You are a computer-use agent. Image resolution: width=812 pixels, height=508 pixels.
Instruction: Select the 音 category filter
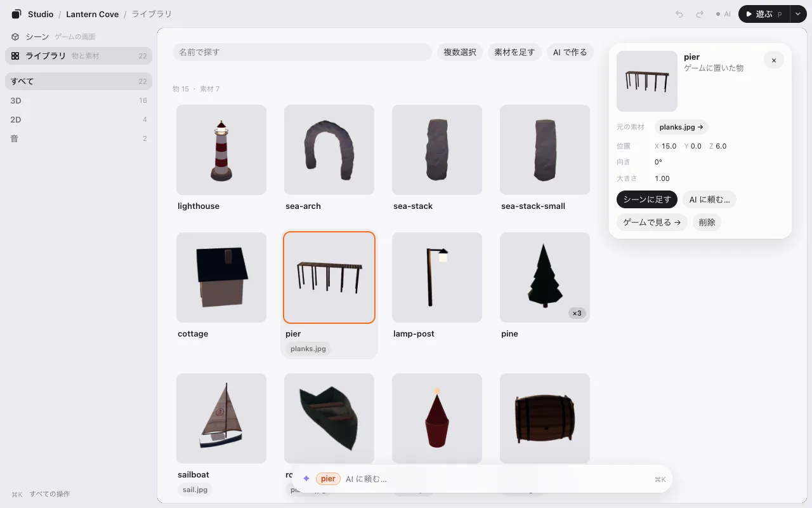[x=79, y=138]
